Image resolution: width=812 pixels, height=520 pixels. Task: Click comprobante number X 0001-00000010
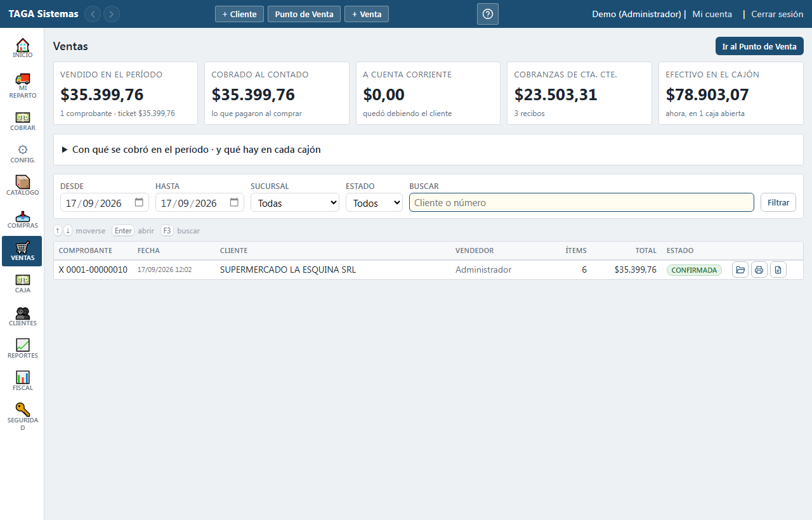pyautogui.click(x=93, y=270)
